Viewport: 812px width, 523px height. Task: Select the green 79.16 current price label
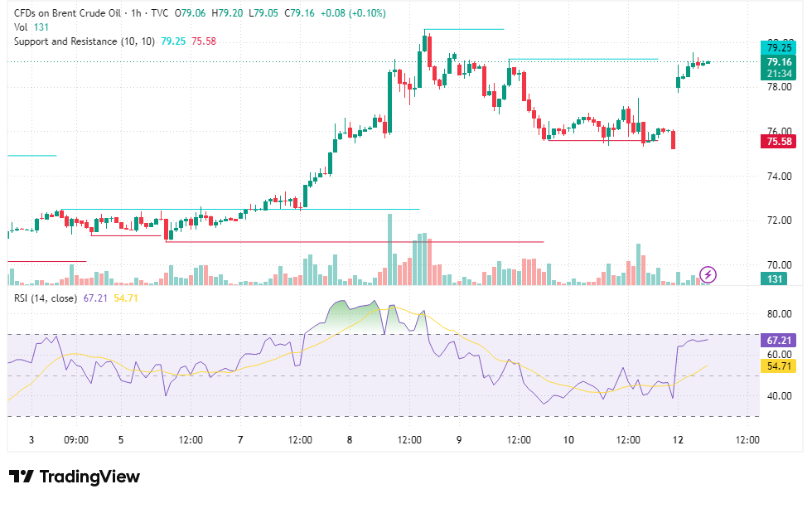(778, 67)
